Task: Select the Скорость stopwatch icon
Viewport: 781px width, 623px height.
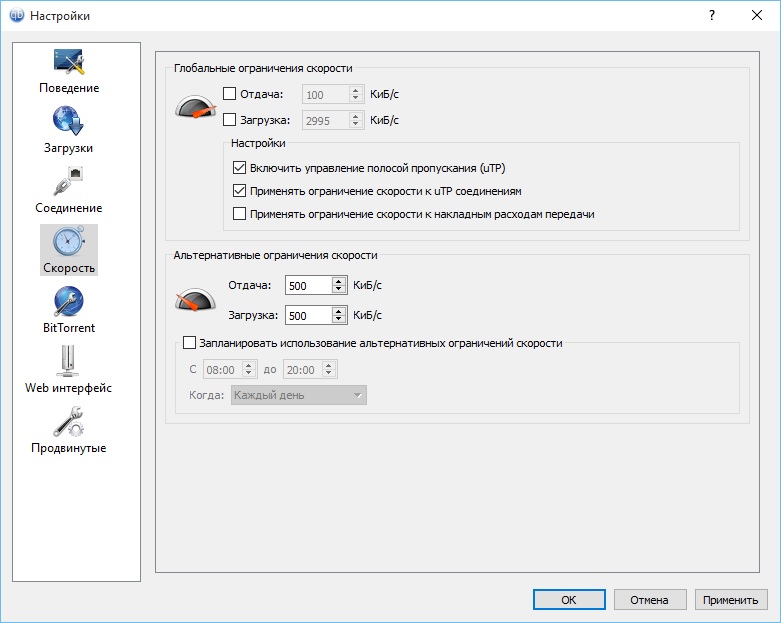Action: [69, 242]
